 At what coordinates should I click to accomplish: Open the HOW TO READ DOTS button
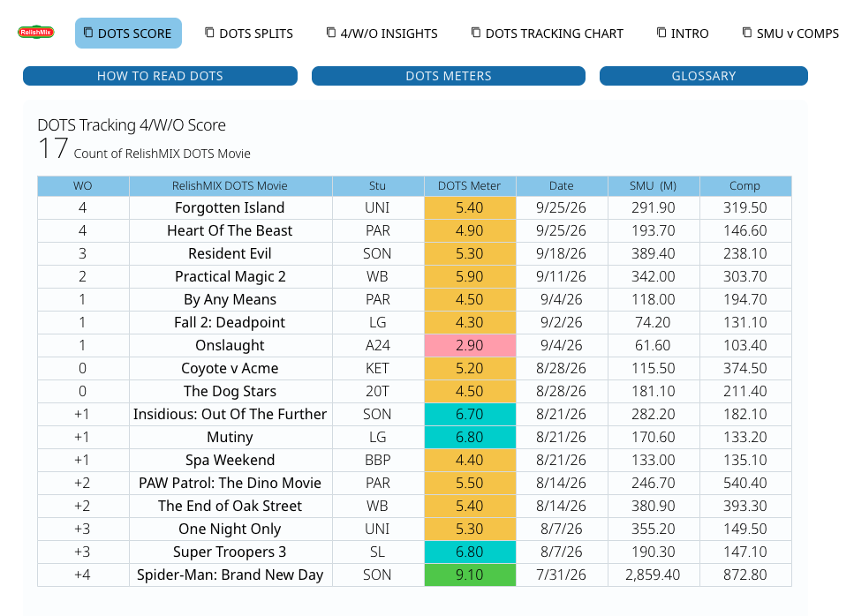pyautogui.click(x=160, y=76)
